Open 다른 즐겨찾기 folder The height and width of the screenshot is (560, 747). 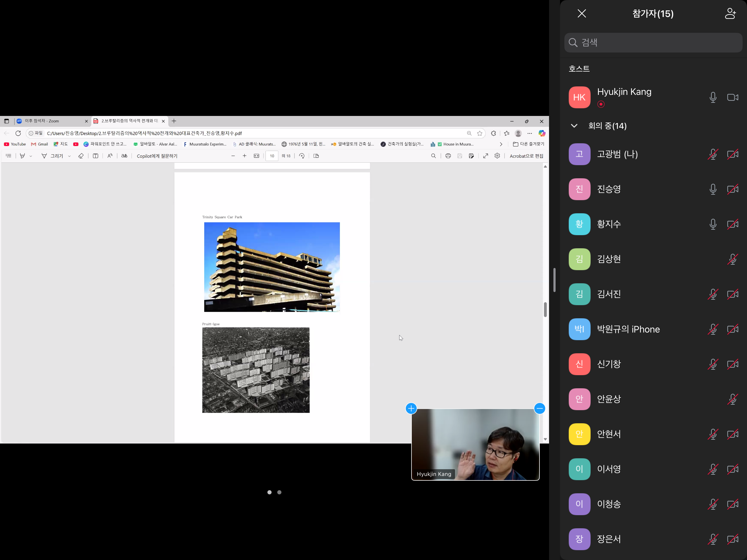coord(529,144)
